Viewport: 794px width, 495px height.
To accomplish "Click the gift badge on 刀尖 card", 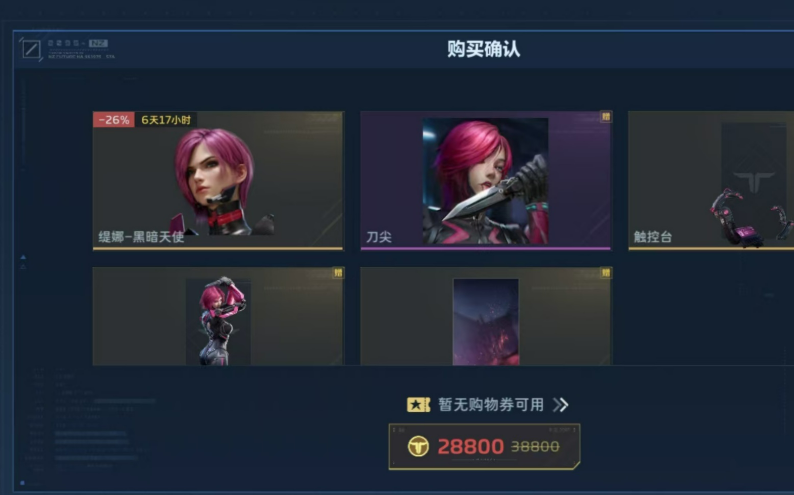I will 606,117.
